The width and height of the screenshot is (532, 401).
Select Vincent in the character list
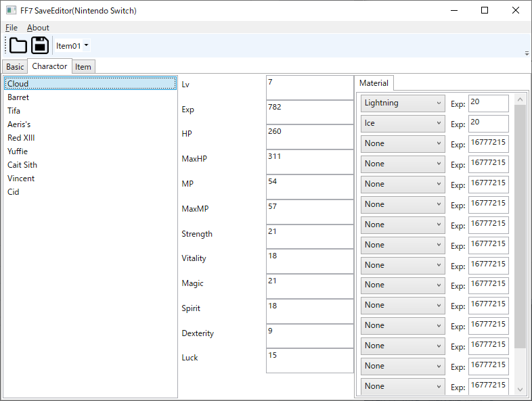pyautogui.click(x=90, y=179)
